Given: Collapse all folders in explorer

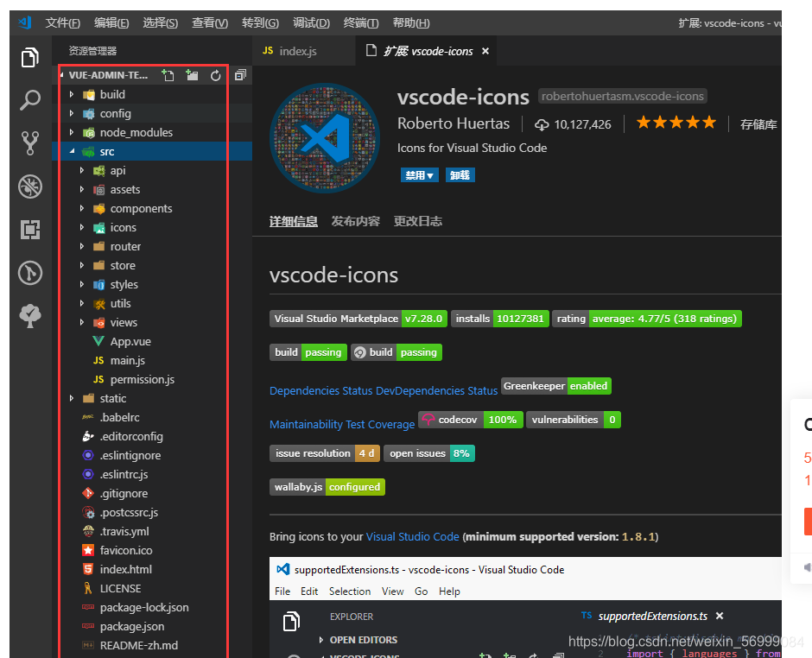Looking at the screenshot, I should pos(240,75).
